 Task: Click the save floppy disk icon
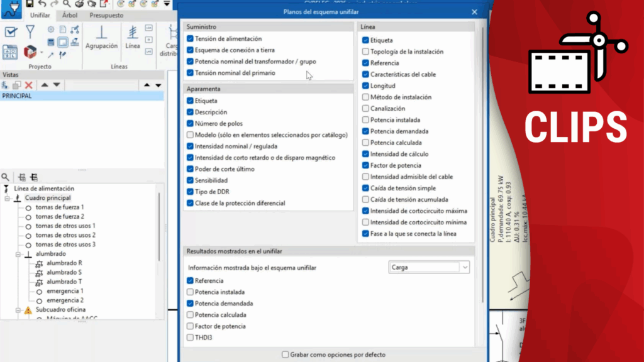[x=30, y=4]
